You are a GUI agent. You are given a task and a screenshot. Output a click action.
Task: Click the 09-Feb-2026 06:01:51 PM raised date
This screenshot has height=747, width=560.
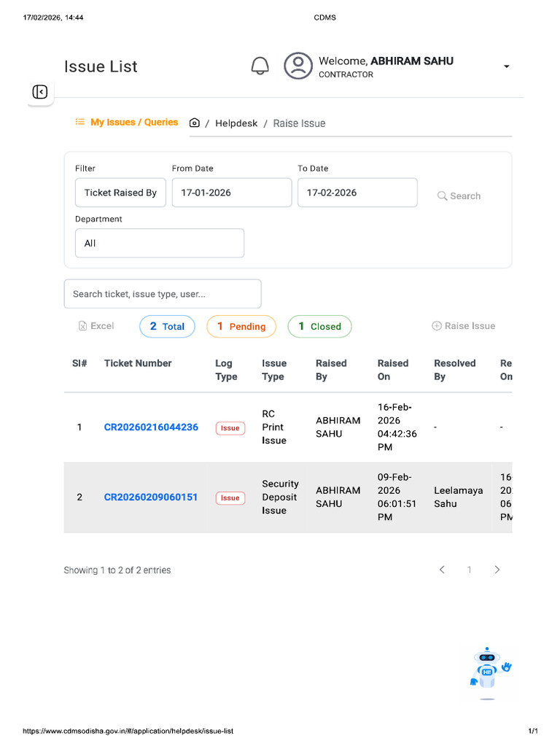click(397, 498)
